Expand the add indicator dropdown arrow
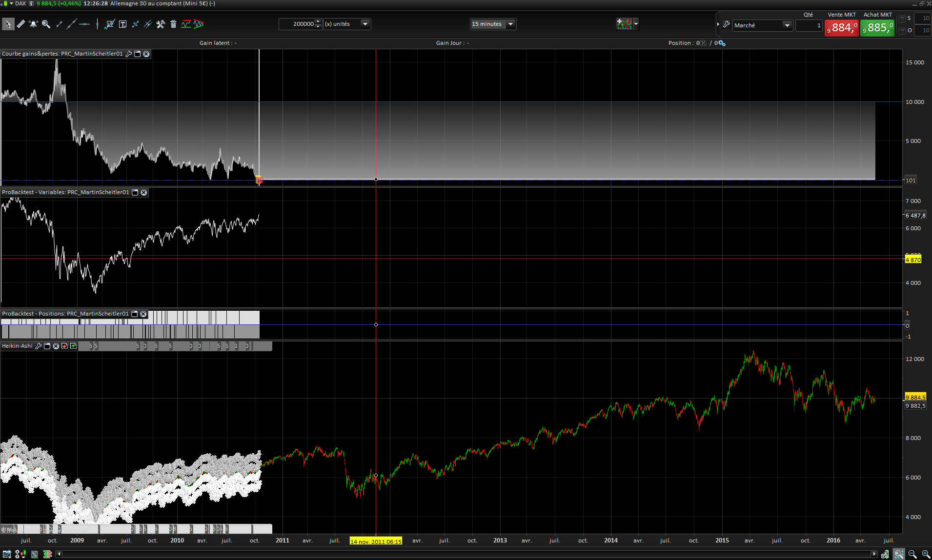The image size is (932, 560). point(636,24)
